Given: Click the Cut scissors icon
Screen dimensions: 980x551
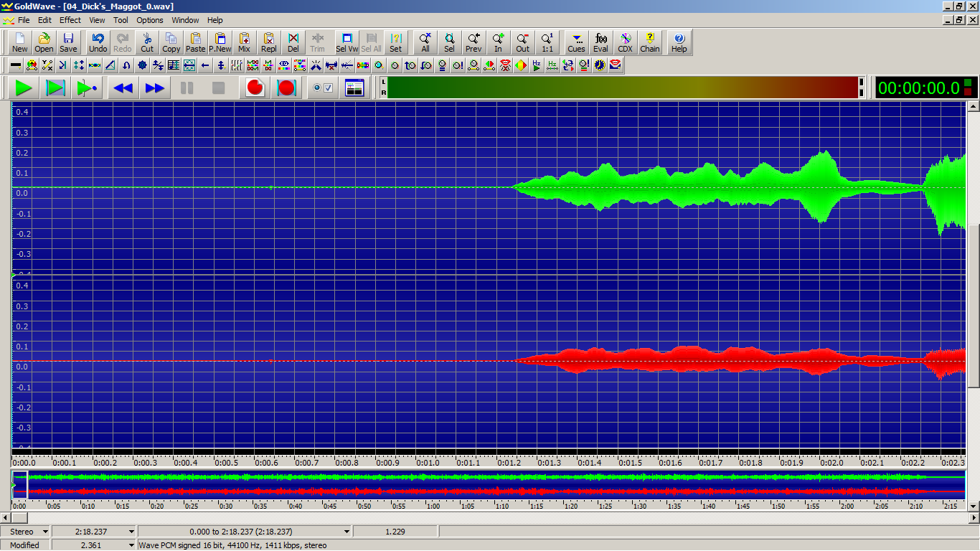Looking at the screenshot, I should (x=147, y=42).
